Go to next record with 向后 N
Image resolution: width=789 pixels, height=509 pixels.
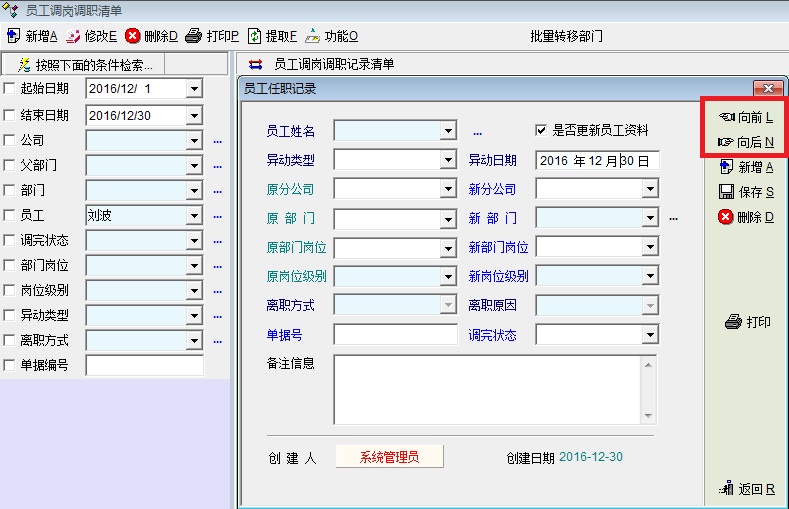[745, 142]
